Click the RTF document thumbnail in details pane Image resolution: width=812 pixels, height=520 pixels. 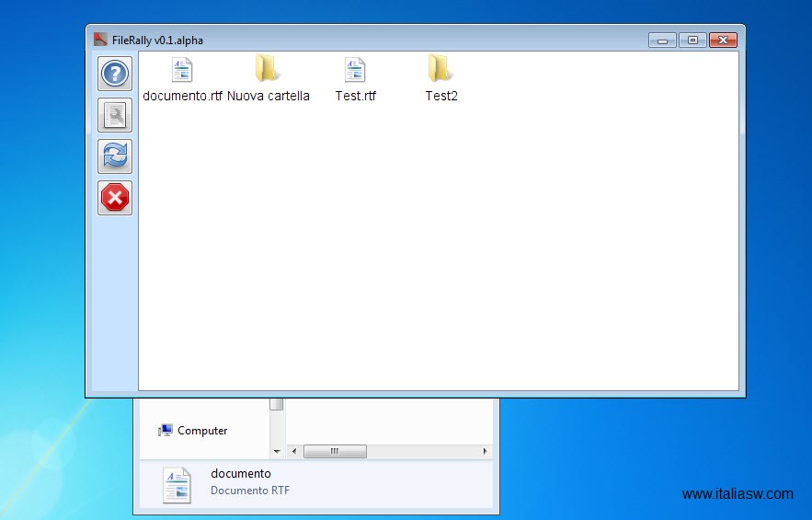tap(177, 485)
